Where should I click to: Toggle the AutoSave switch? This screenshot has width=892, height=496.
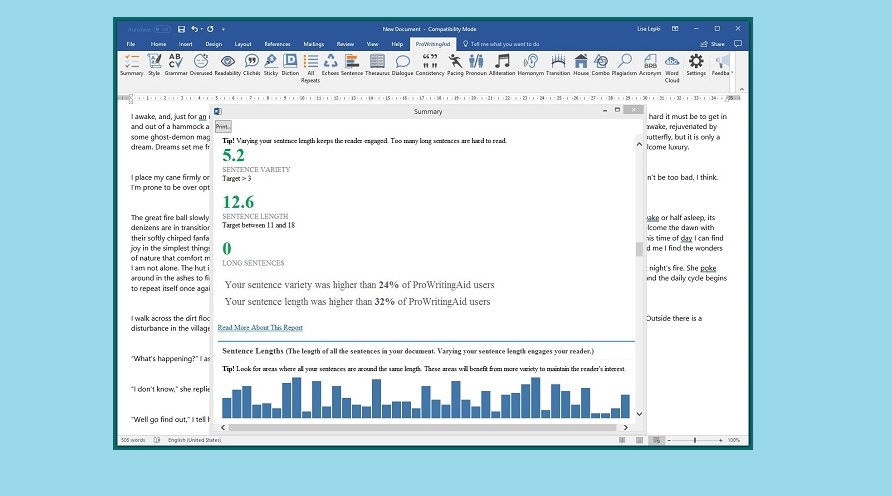162,29
